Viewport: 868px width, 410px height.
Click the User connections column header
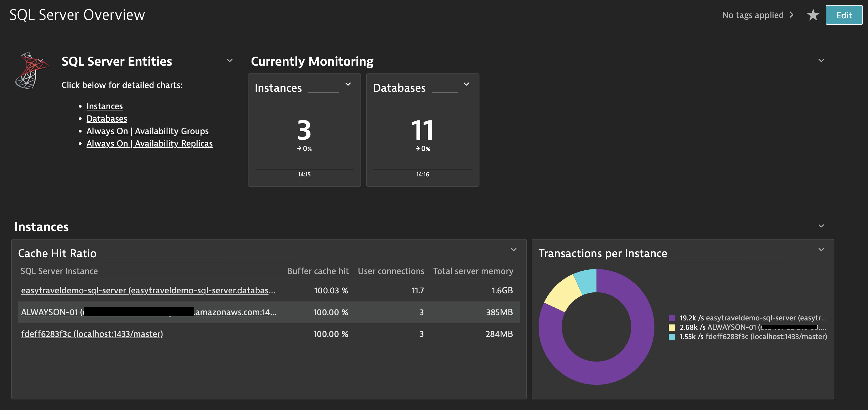point(391,271)
